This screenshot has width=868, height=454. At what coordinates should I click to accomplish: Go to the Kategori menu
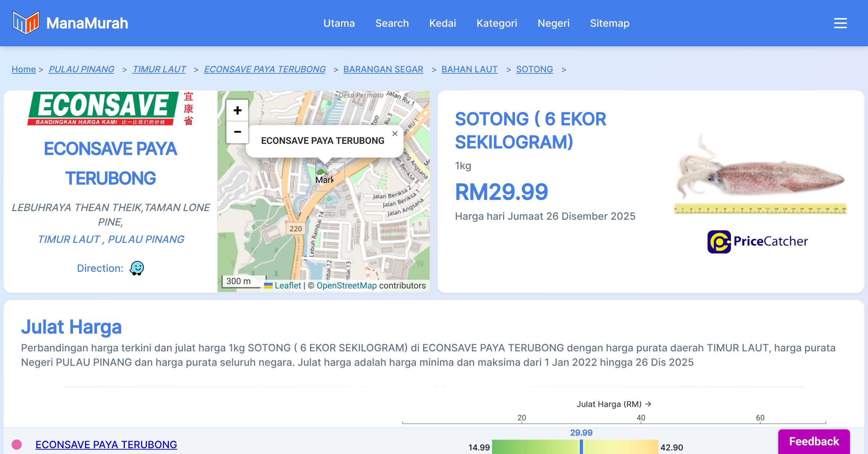(x=497, y=23)
